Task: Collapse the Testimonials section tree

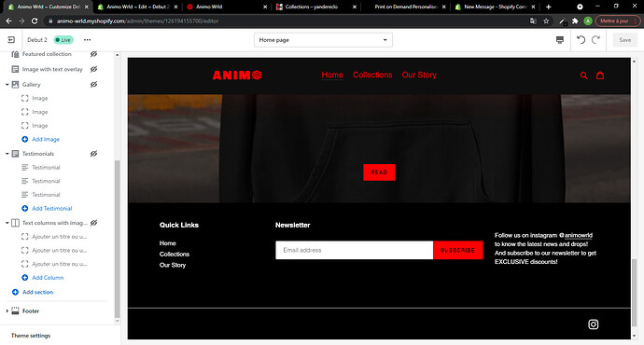Action: [7, 154]
